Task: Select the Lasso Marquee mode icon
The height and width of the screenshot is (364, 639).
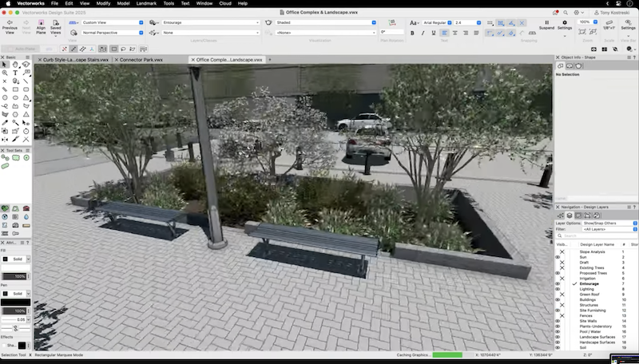Action: click(x=123, y=49)
